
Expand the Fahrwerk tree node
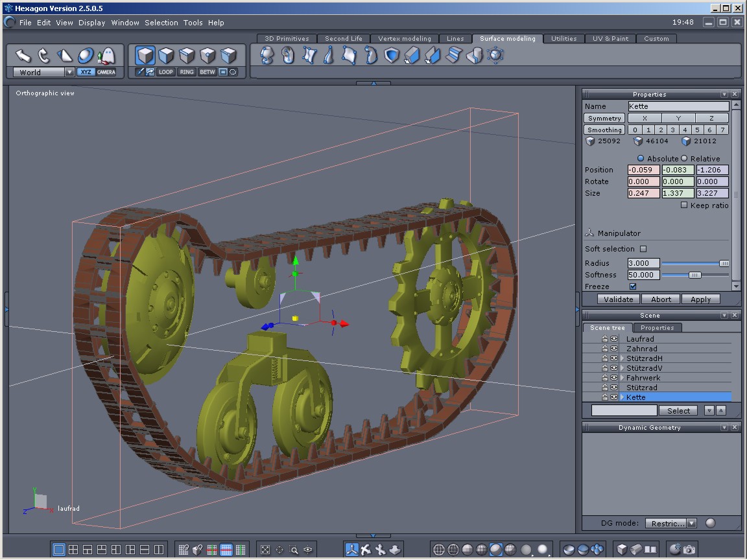(x=622, y=378)
